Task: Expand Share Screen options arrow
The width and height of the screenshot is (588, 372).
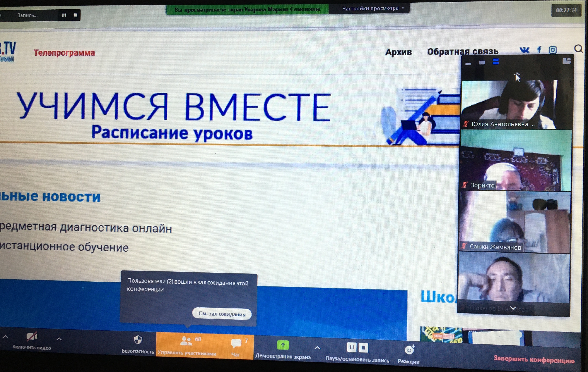Action: [x=317, y=348]
